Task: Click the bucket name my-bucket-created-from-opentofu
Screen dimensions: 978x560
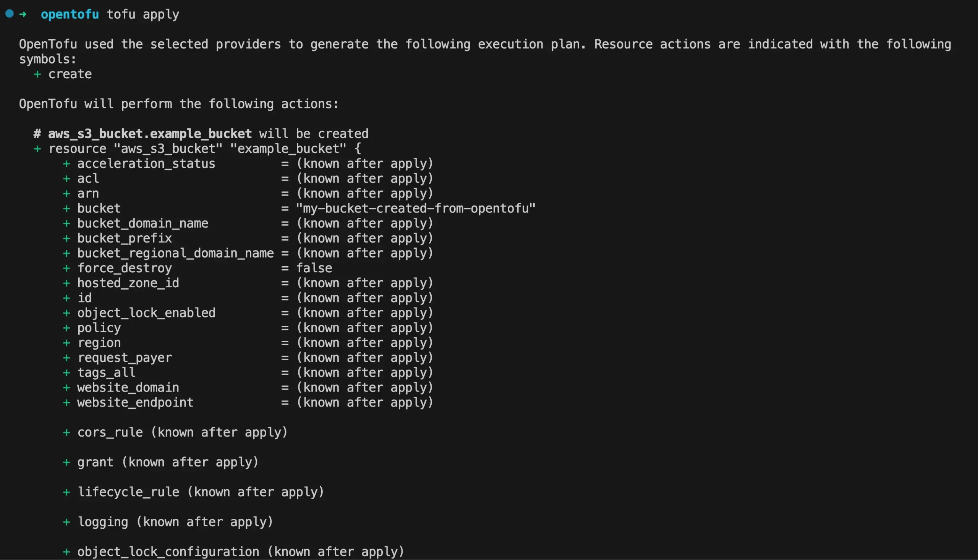Action: [x=416, y=209]
